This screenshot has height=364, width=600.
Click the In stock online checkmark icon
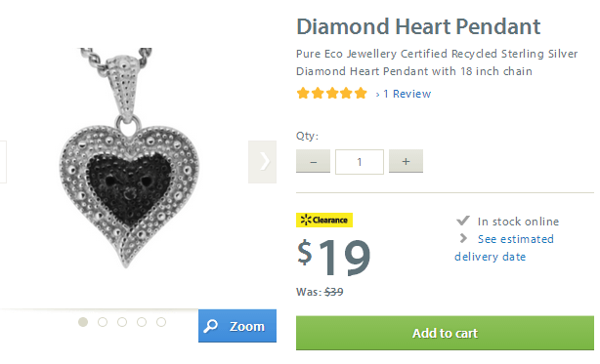tap(463, 221)
